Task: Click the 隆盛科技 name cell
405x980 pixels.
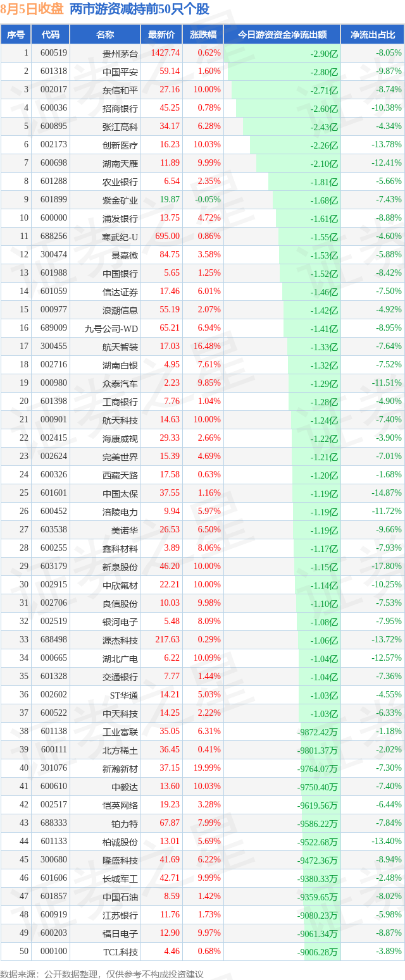Action: (120, 860)
